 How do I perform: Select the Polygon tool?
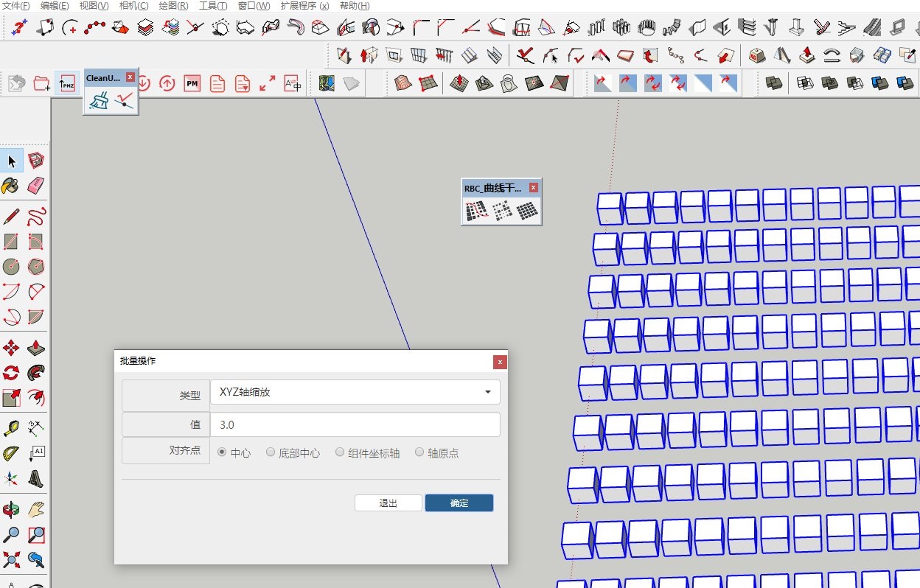click(36, 267)
